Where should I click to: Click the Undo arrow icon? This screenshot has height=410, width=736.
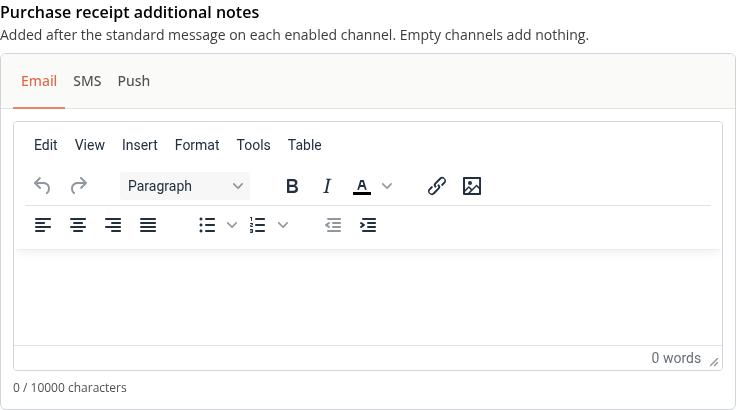click(x=42, y=186)
